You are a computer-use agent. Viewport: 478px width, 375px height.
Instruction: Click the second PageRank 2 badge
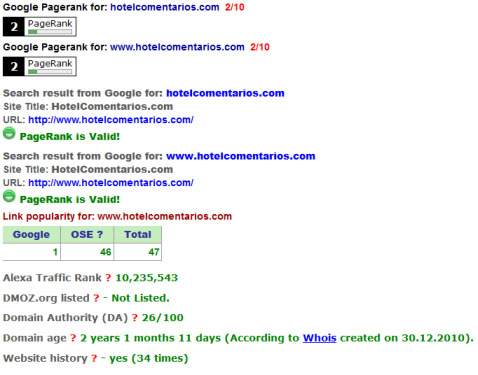[x=40, y=67]
